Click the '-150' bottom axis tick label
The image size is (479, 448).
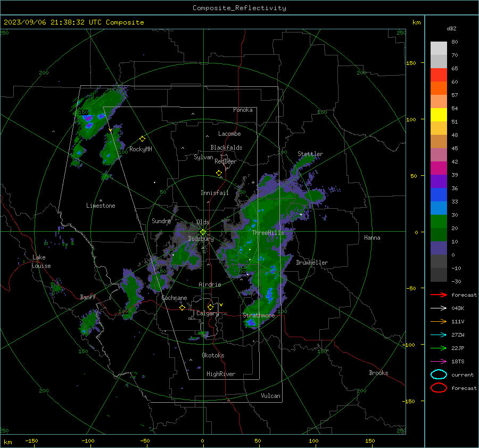31,441
